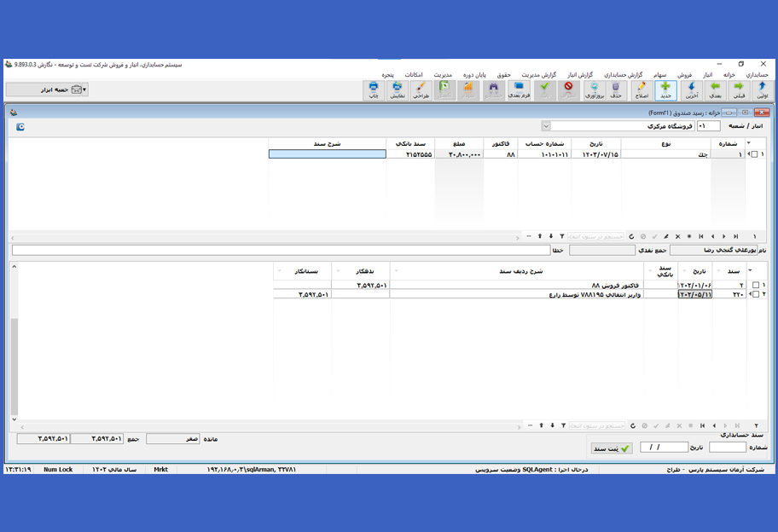Image resolution: width=778 pixels, height=532 pixels.
Task: Click filter funnel icon in upper grid navigator
Action: 562,236
